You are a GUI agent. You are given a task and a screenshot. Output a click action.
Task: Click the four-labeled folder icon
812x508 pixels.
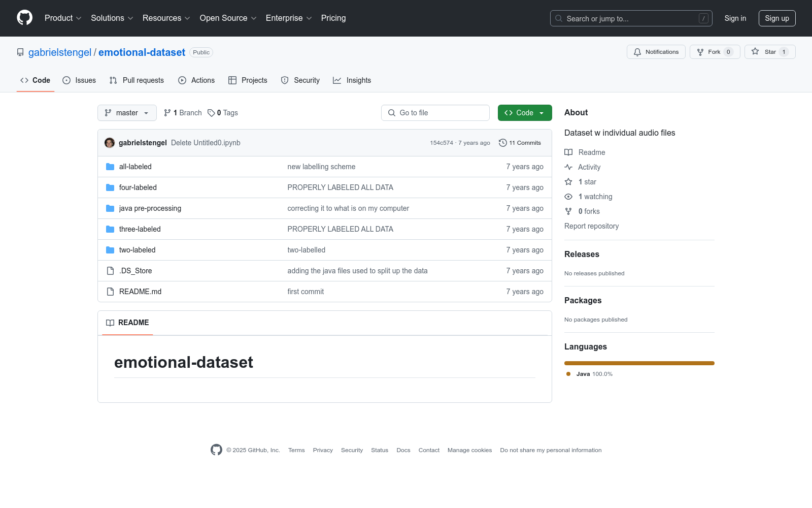(x=110, y=187)
